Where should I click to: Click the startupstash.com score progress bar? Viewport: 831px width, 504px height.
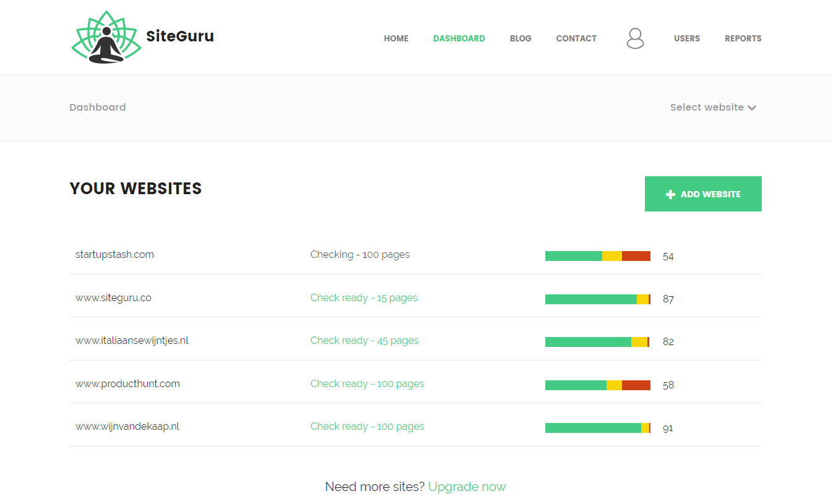click(x=598, y=256)
